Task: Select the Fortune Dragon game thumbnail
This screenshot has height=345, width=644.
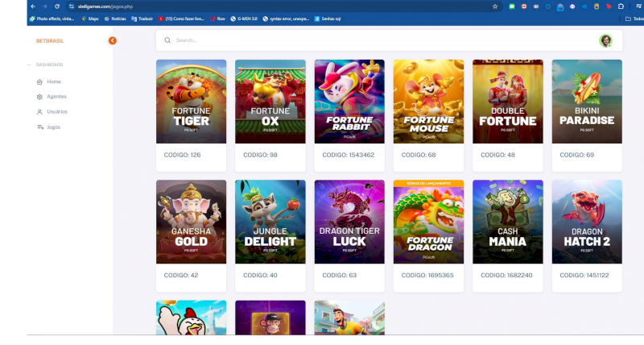Action: click(428, 222)
